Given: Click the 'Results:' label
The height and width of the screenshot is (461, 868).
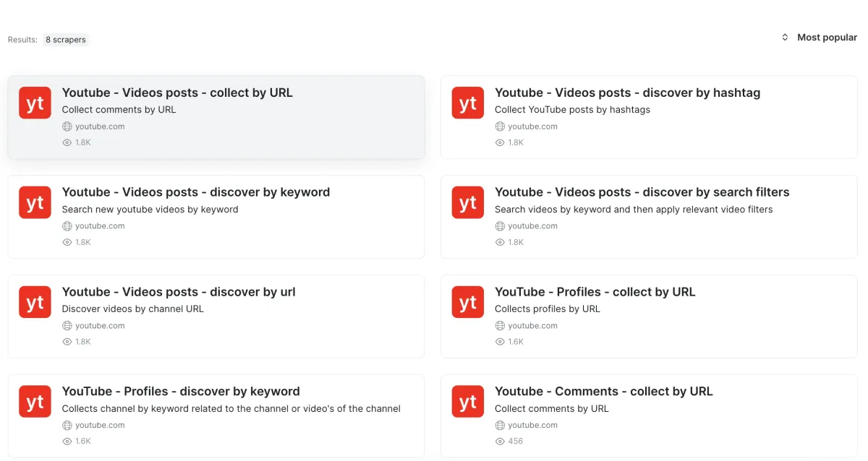Looking at the screenshot, I should click(22, 40).
